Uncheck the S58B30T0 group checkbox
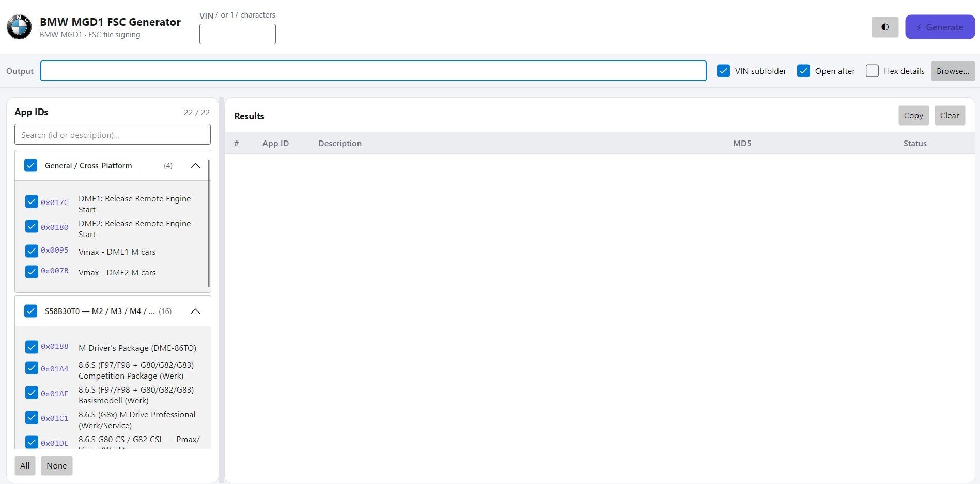The image size is (980, 484). (x=31, y=311)
